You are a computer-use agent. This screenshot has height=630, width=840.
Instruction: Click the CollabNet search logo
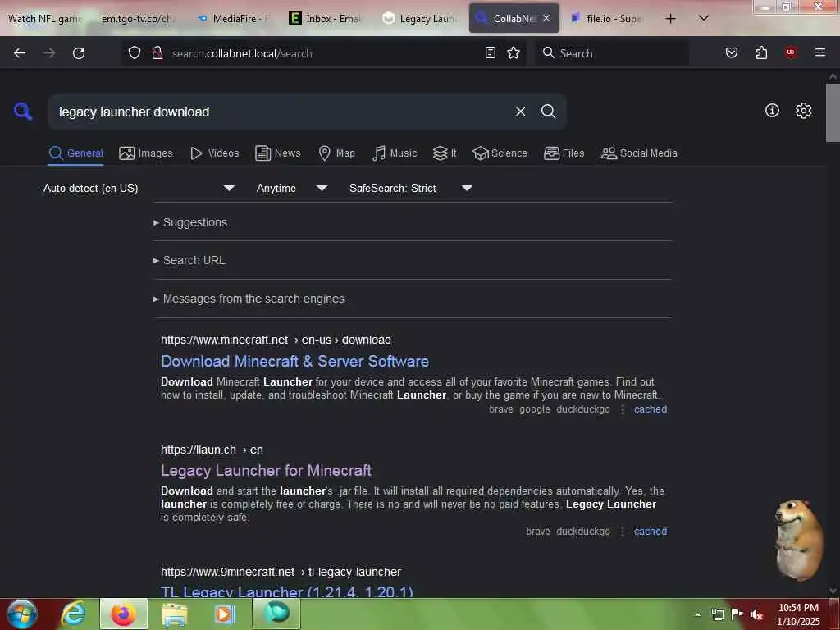pyautogui.click(x=23, y=112)
